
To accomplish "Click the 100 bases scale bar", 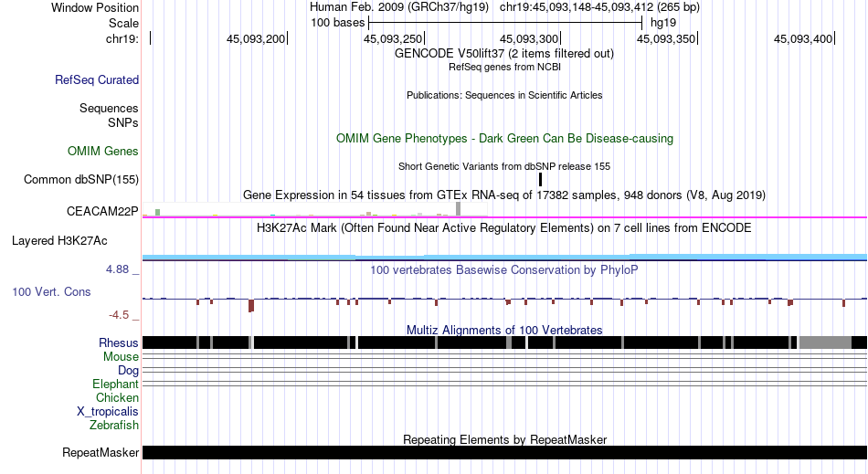I will pyautogui.click(x=505, y=23).
